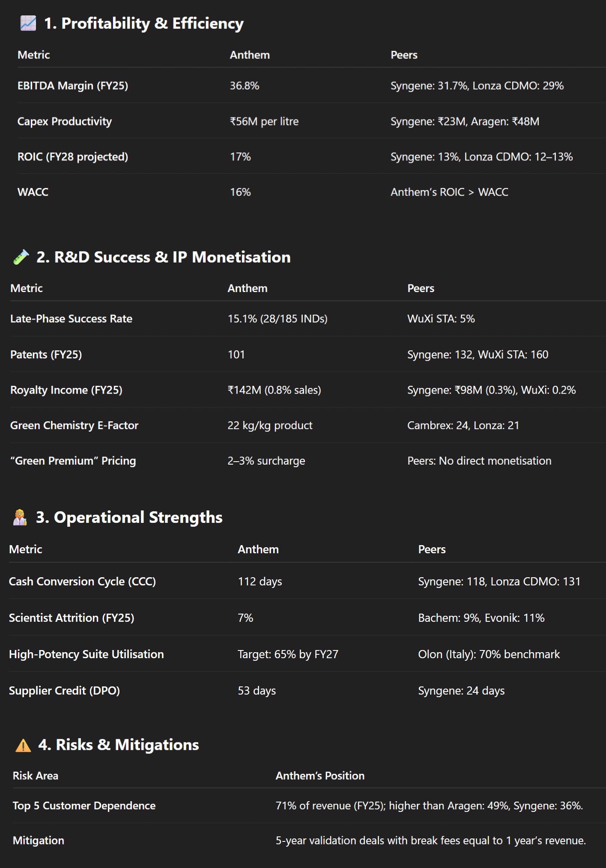Click the ₹56M per litre capex value
Screen dimensions: 606x868
pyautogui.click(x=264, y=121)
